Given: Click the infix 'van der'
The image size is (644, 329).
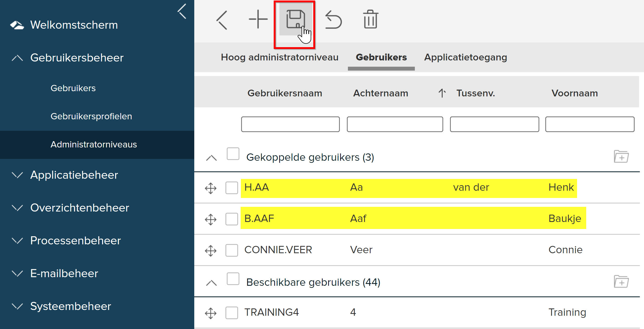Looking at the screenshot, I should click(x=471, y=187).
